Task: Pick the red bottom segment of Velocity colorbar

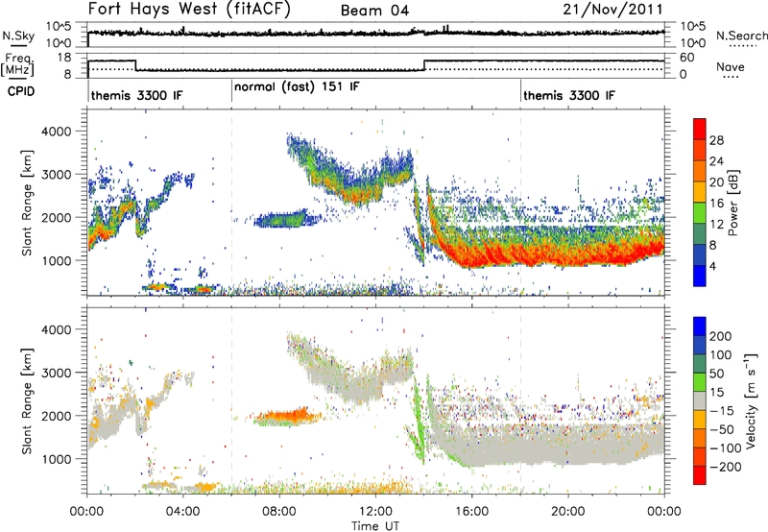Action: [x=700, y=475]
